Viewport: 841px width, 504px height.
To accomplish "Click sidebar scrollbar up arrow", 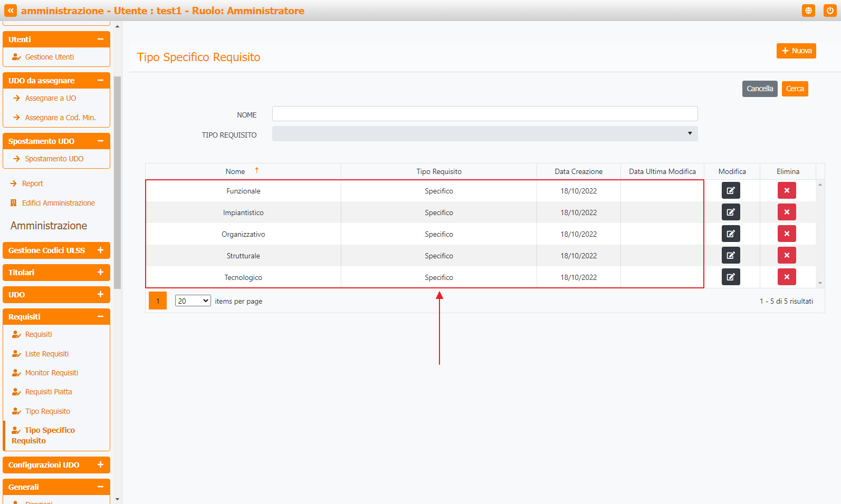I will 117,26.
